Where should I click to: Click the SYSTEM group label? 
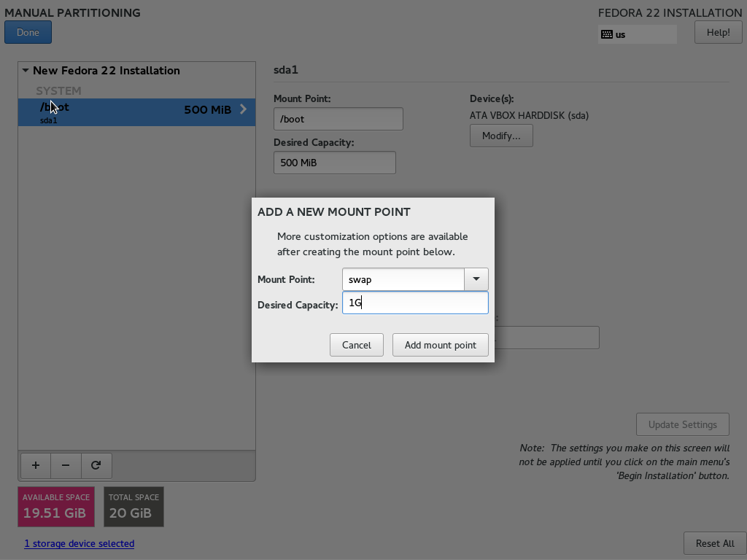tap(58, 90)
